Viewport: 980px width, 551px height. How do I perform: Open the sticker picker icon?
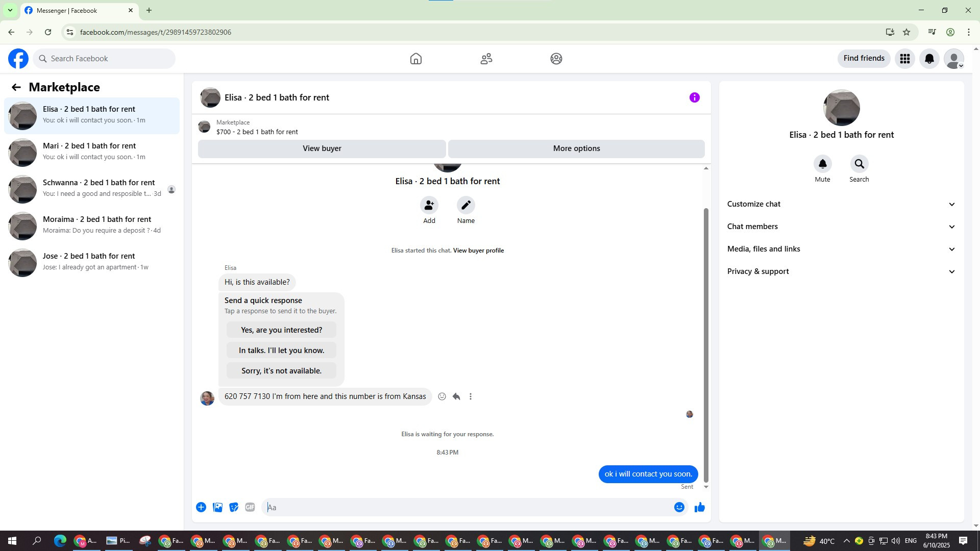click(x=234, y=507)
